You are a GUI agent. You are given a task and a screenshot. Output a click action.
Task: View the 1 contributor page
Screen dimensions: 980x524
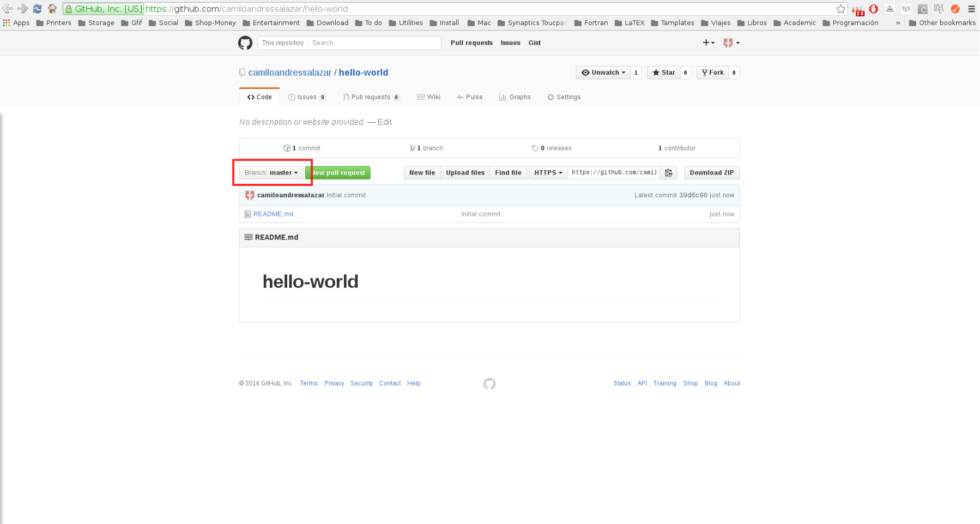[x=677, y=148]
